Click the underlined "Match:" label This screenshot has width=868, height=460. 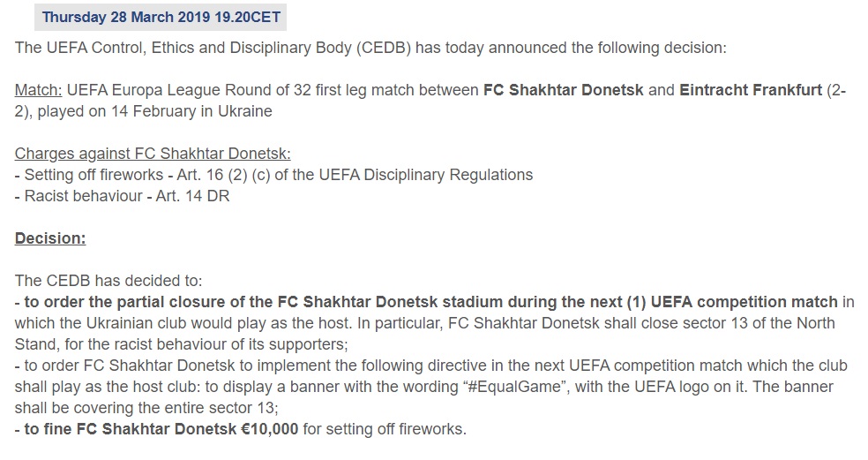[39, 90]
